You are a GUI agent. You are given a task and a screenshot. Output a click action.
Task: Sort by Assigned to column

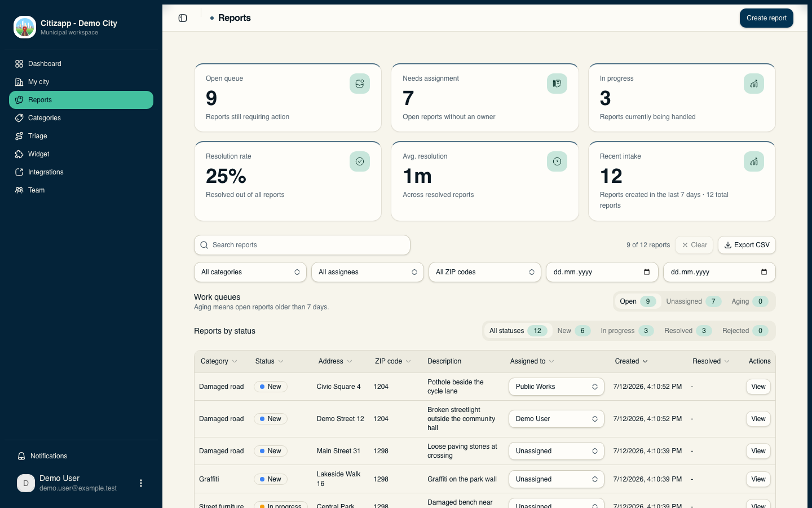pos(532,361)
